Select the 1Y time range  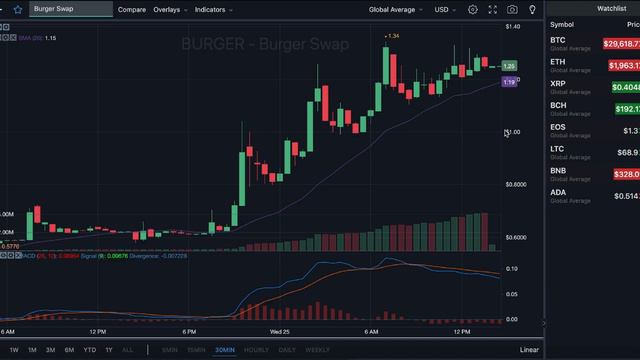point(109,350)
